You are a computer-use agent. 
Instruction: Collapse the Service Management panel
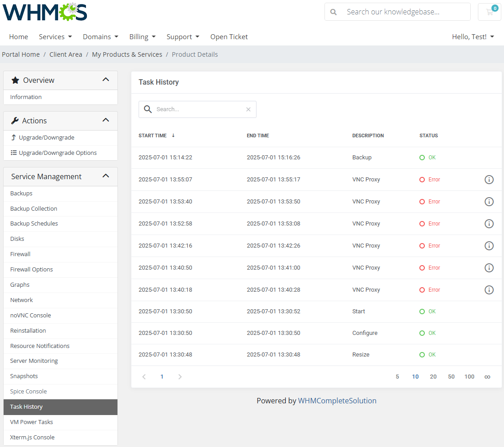point(106,176)
